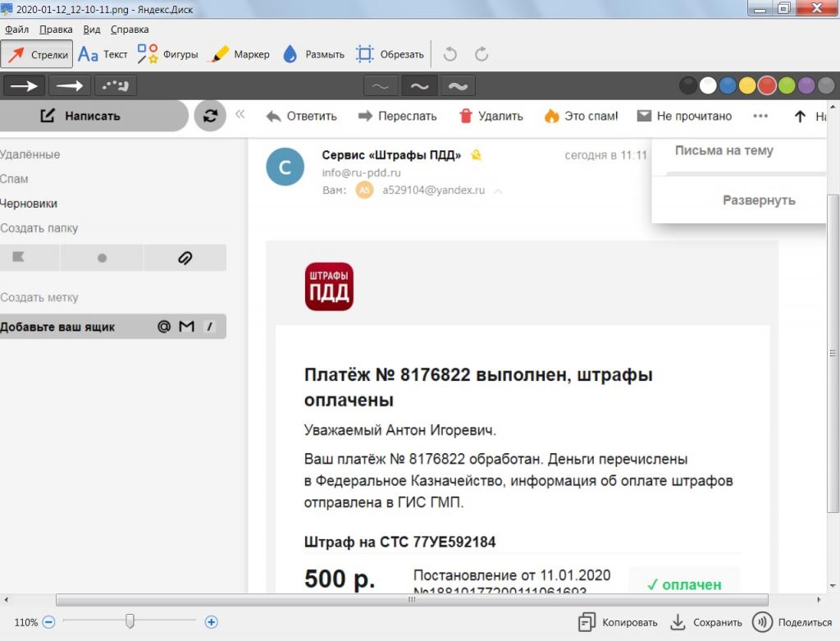Open the Спам folder
Viewport: 840px width, 641px height.
(14, 179)
